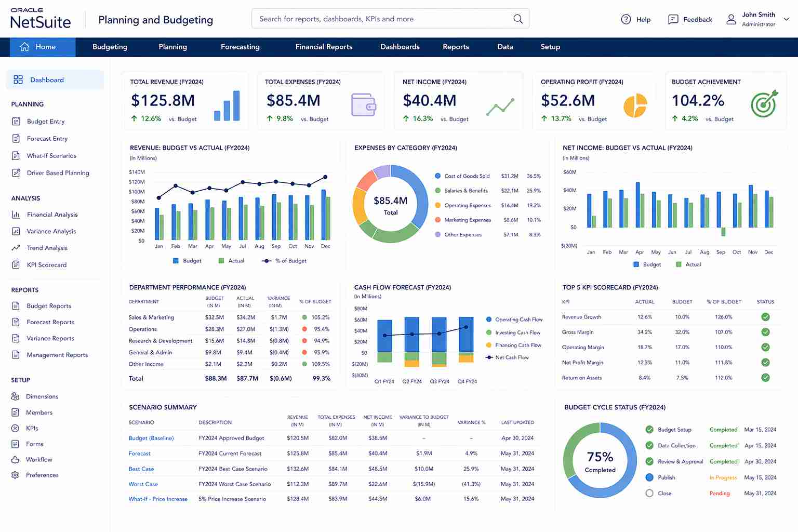Open Budget (Baseline) scenario link
Viewport: 798px width, 532px height.
point(151,438)
